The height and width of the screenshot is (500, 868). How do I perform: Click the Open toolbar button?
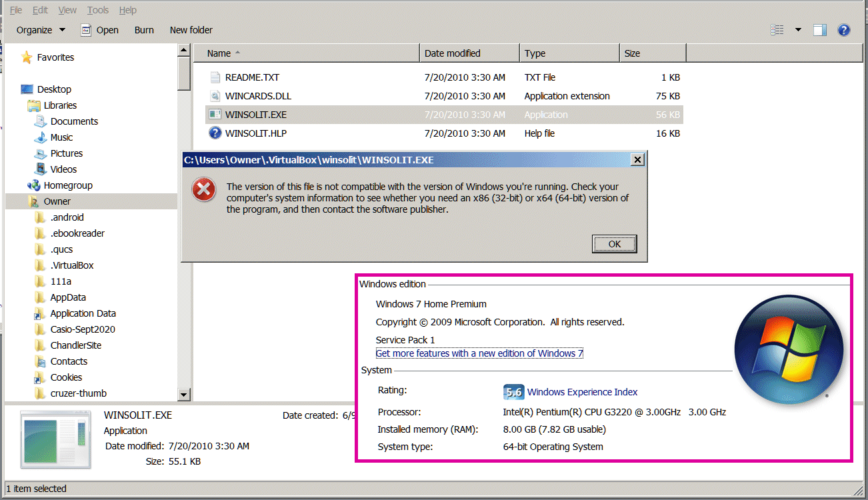(99, 30)
